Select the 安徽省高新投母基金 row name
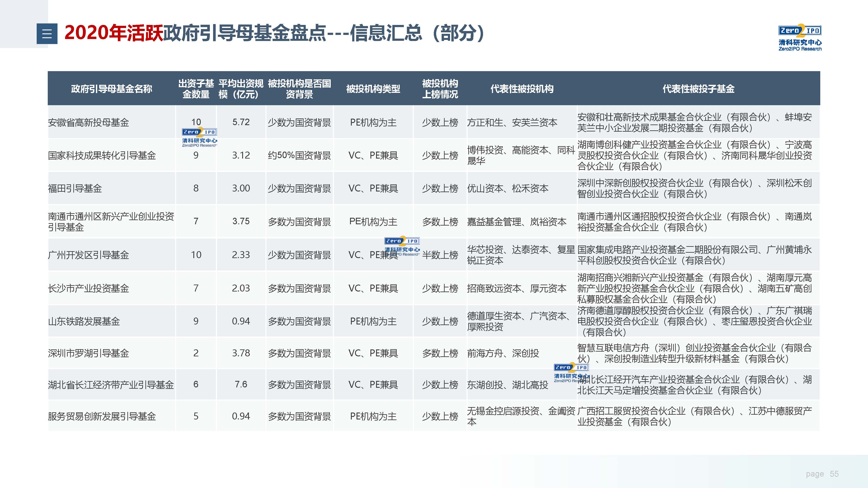The height and width of the screenshot is (488, 868). [x=89, y=122]
